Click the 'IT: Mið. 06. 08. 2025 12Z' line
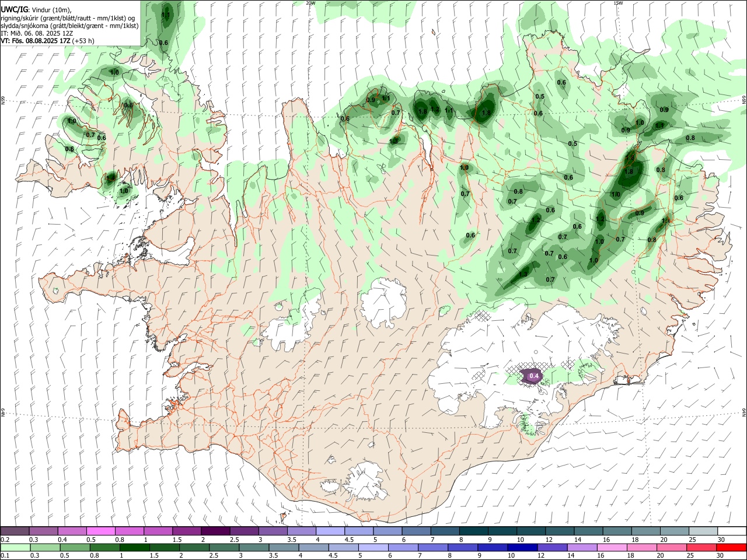This screenshot has width=747, height=560. [x=37, y=33]
